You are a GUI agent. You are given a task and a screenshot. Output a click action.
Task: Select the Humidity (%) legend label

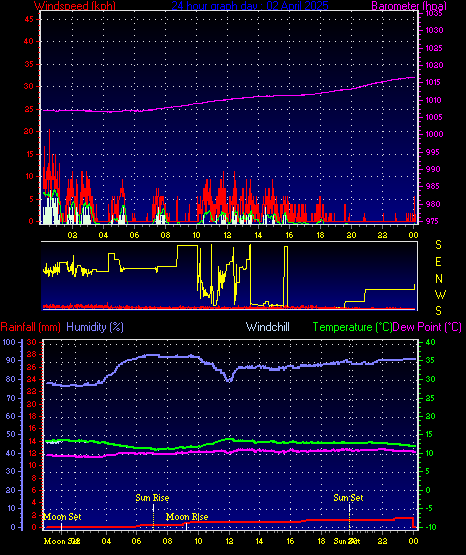click(x=95, y=327)
